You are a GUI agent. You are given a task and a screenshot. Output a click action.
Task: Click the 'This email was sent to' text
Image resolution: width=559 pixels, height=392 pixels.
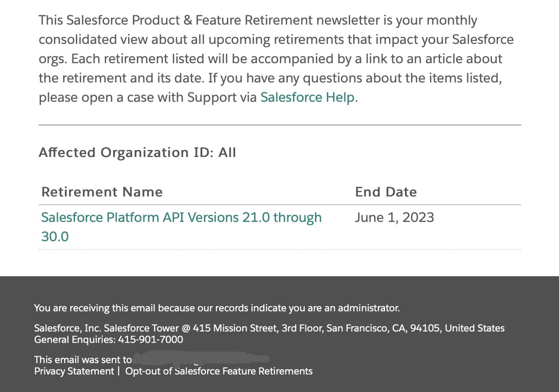point(83,359)
